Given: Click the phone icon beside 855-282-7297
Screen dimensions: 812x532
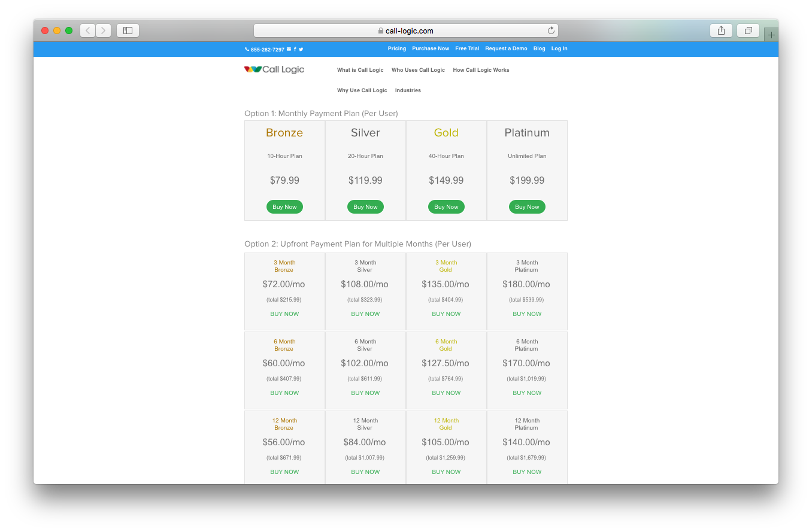Looking at the screenshot, I should (247, 49).
